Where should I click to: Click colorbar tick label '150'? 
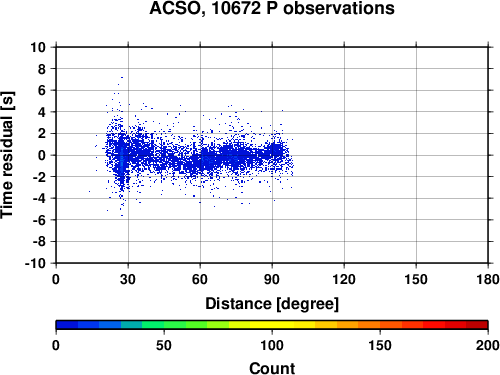point(380,345)
